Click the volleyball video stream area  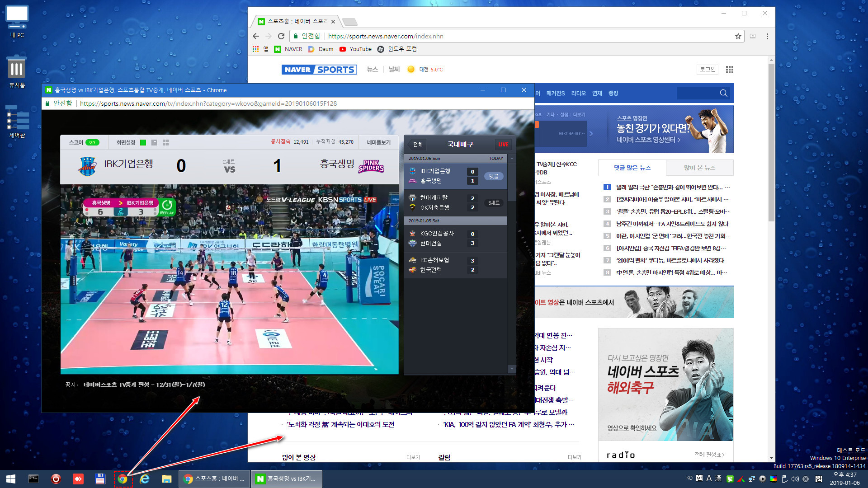click(x=230, y=279)
